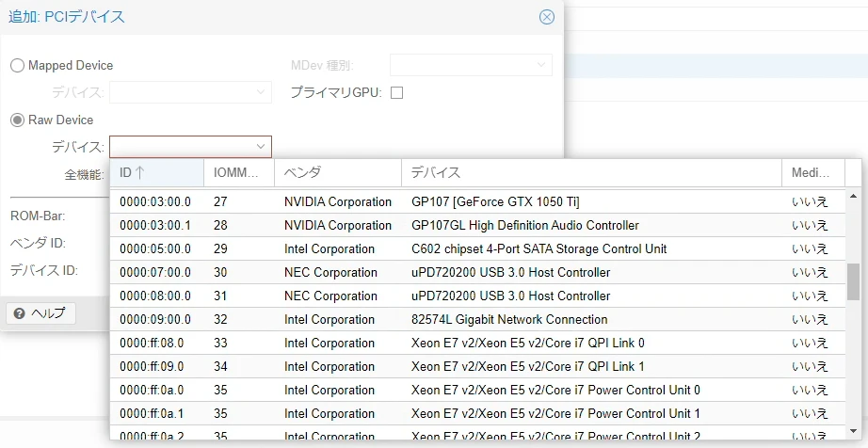This screenshot has width=868, height=448.
Task: Click the help question mark icon
Action: [x=20, y=313]
